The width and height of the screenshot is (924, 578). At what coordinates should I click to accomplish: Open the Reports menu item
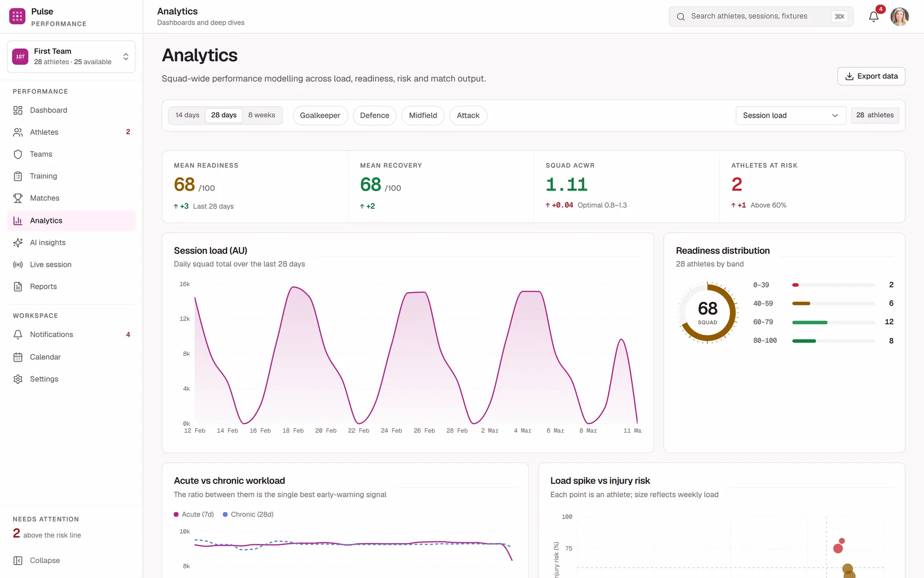coord(71,287)
